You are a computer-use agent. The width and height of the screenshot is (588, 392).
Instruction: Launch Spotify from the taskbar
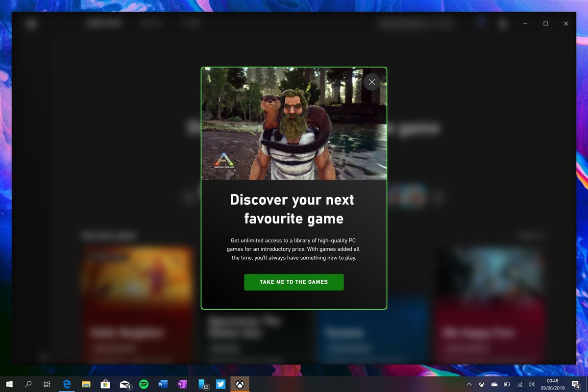pos(144,385)
